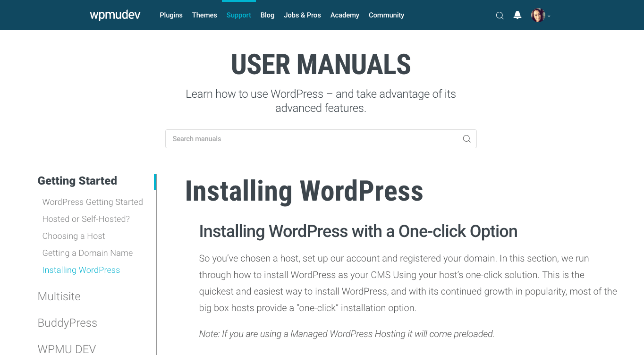Open the Blog page
This screenshot has height=355, width=644.
tap(267, 15)
